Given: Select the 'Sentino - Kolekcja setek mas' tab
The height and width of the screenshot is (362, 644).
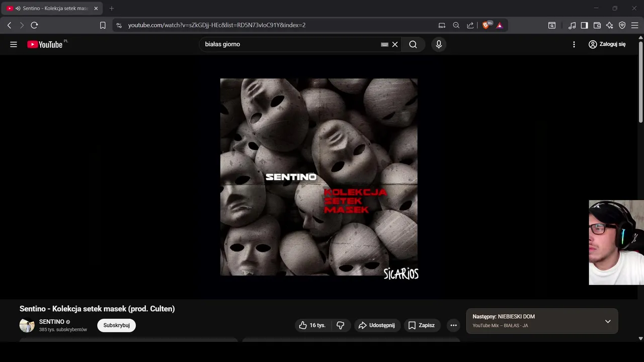Looking at the screenshot, I should click(52, 9).
